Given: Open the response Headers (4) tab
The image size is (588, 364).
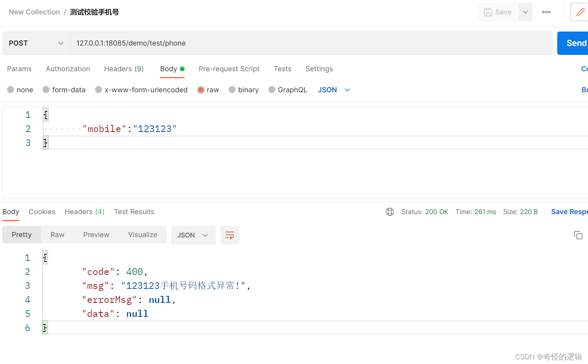Looking at the screenshot, I should 85,212.
